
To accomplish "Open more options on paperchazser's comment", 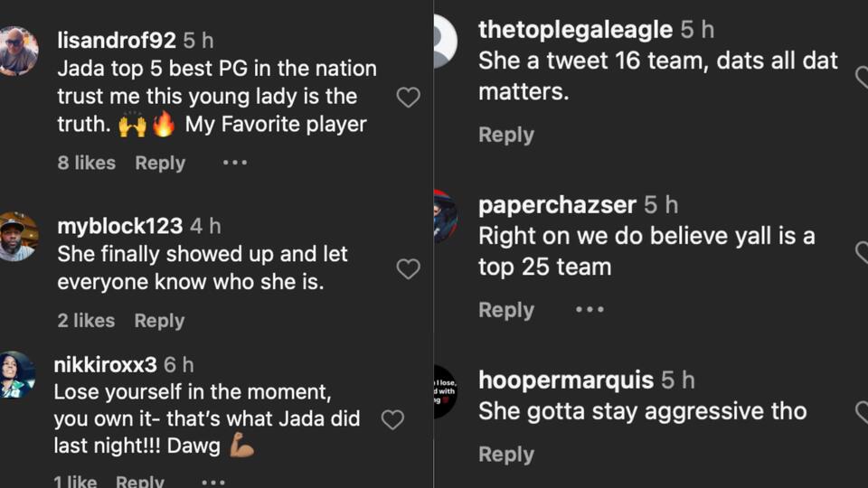I will pyautogui.click(x=590, y=310).
